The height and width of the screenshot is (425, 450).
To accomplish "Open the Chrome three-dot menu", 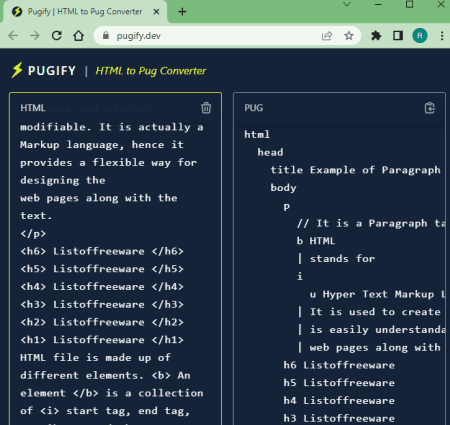I will [x=442, y=36].
